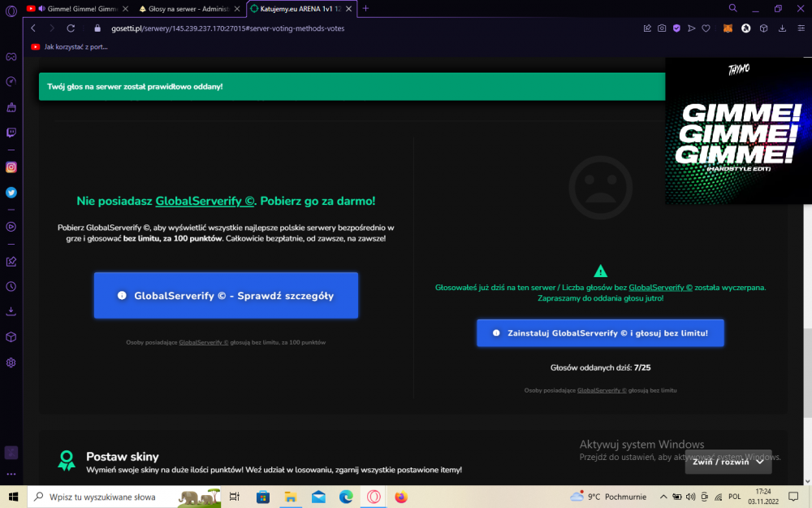Open Task View on taskbar
The height and width of the screenshot is (508, 812).
(234, 497)
